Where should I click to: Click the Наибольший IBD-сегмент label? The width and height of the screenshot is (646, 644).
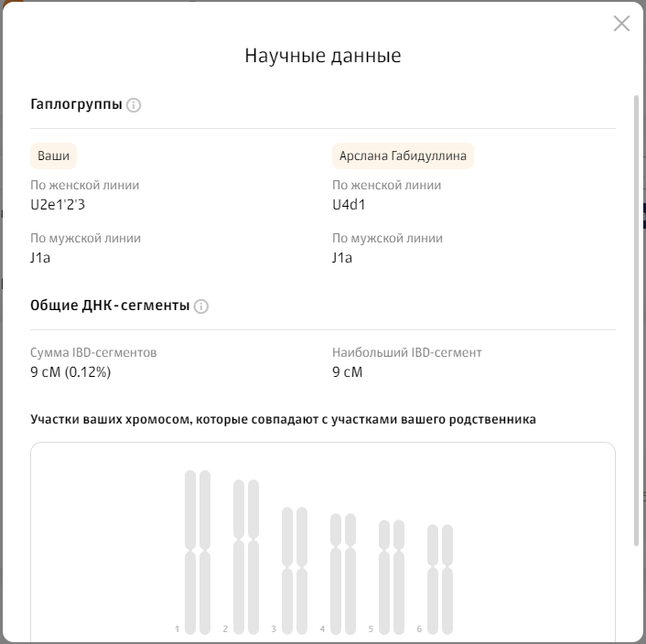(406, 352)
